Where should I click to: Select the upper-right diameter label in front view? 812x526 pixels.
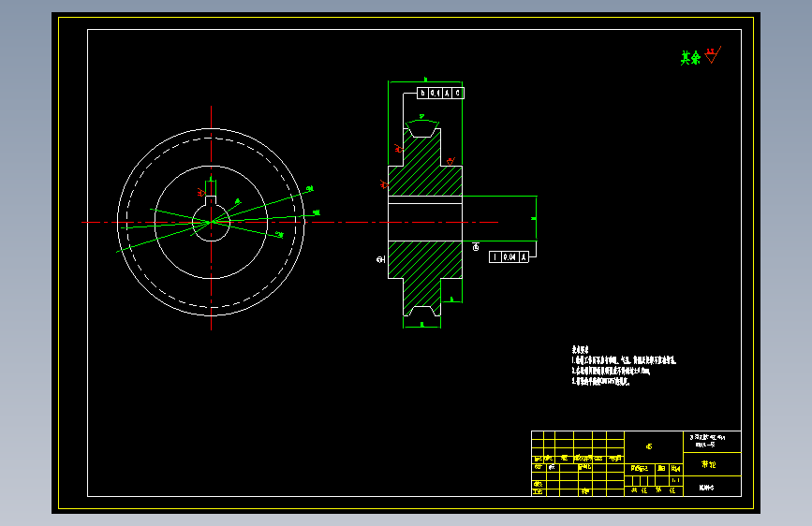coord(310,189)
